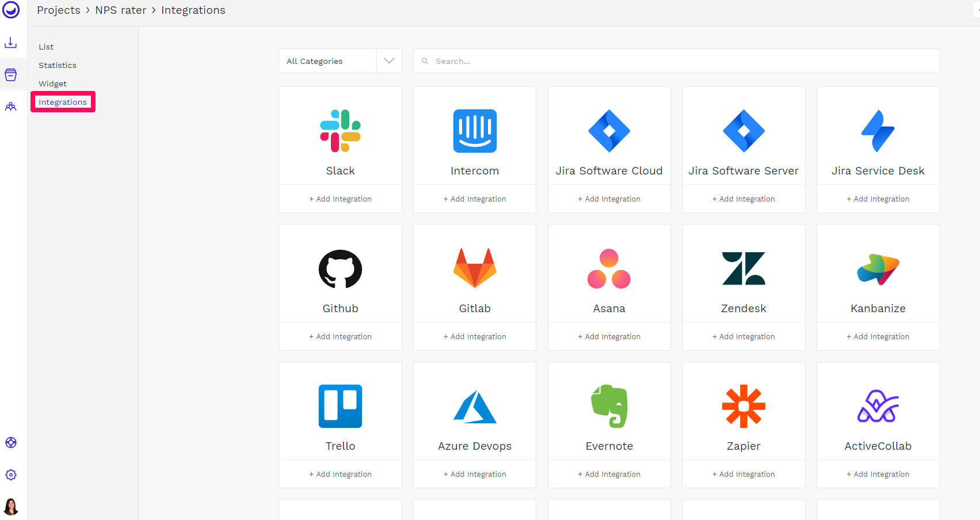Open the settings gear icon
980x520 pixels.
click(x=11, y=475)
